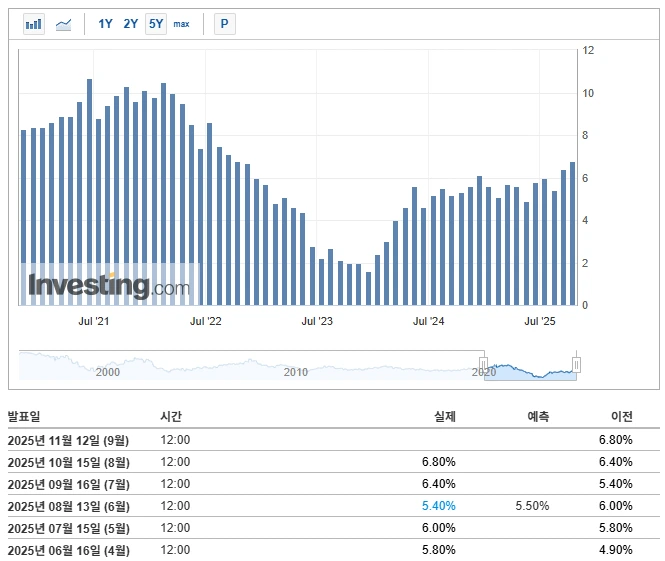Screen dimensions: 665x561
Task: Select the row 2025년 08월 13일 (6월)
Action: click(333, 506)
